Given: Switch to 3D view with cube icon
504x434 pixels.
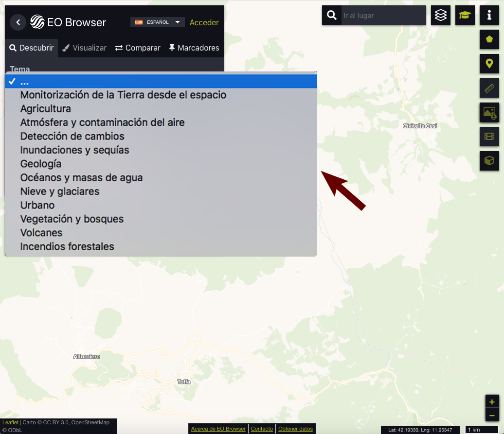Looking at the screenshot, I should coord(489,161).
